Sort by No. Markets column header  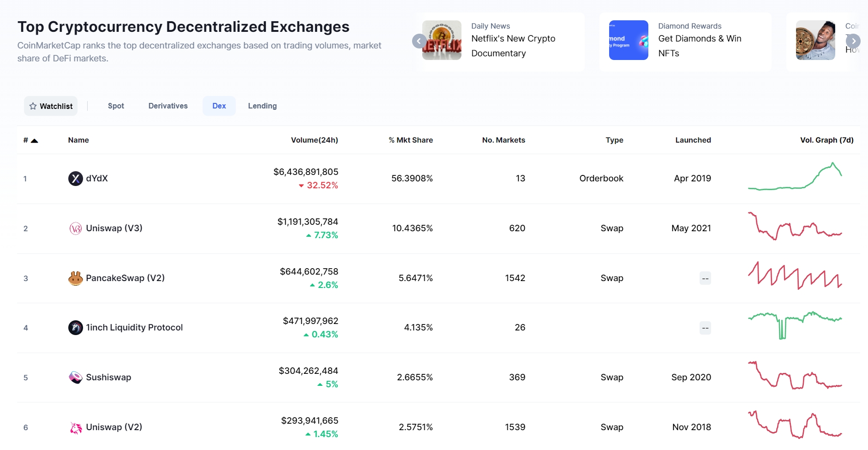[x=503, y=140]
